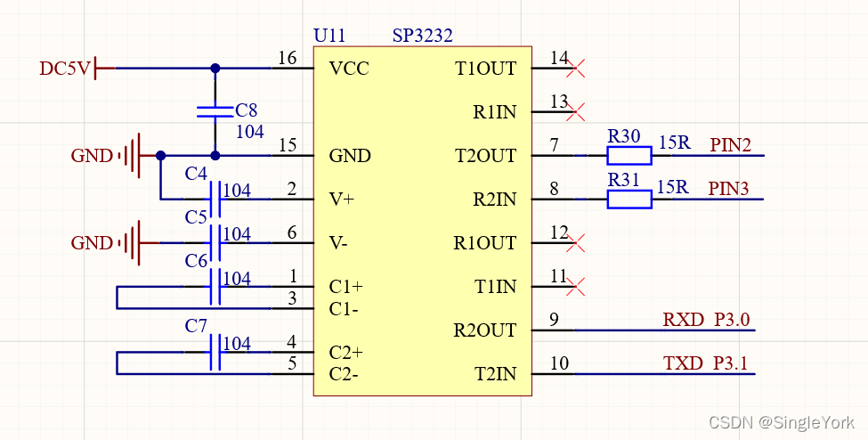Select resistor R30 symbol on T2OUT line
Image resolution: width=868 pixels, height=440 pixels.
629,156
